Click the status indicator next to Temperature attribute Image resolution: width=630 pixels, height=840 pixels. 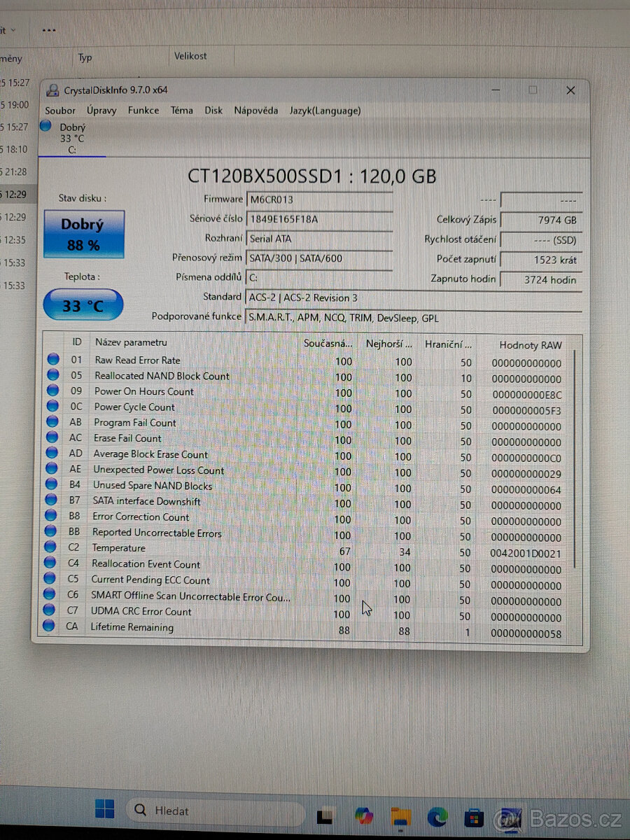[52, 547]
